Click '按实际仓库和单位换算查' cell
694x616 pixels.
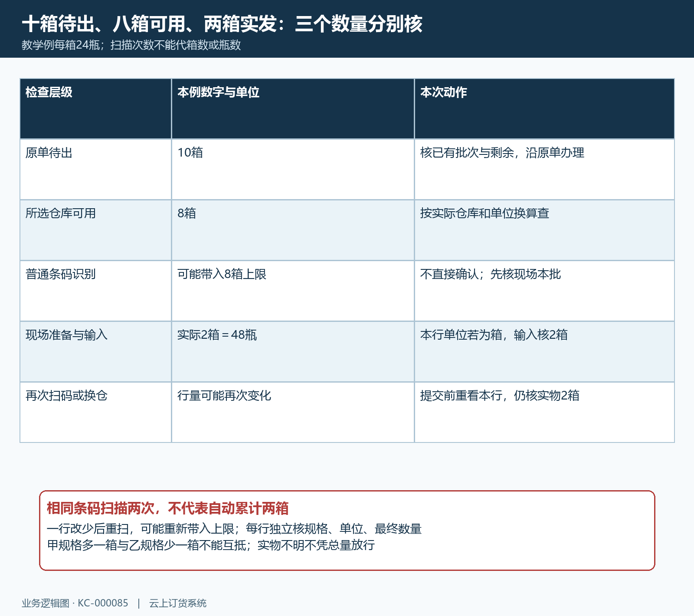(x=544, y=230)
